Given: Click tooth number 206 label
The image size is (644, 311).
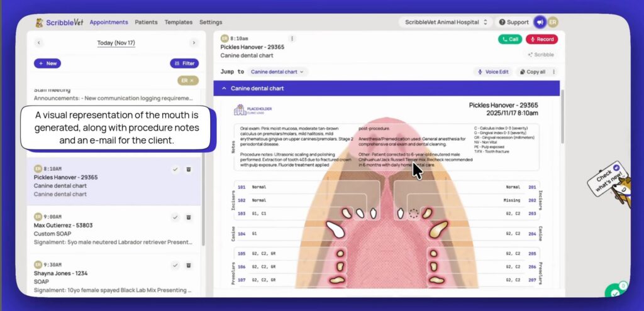Looking at the screenshot, I should tap(532, 266).
